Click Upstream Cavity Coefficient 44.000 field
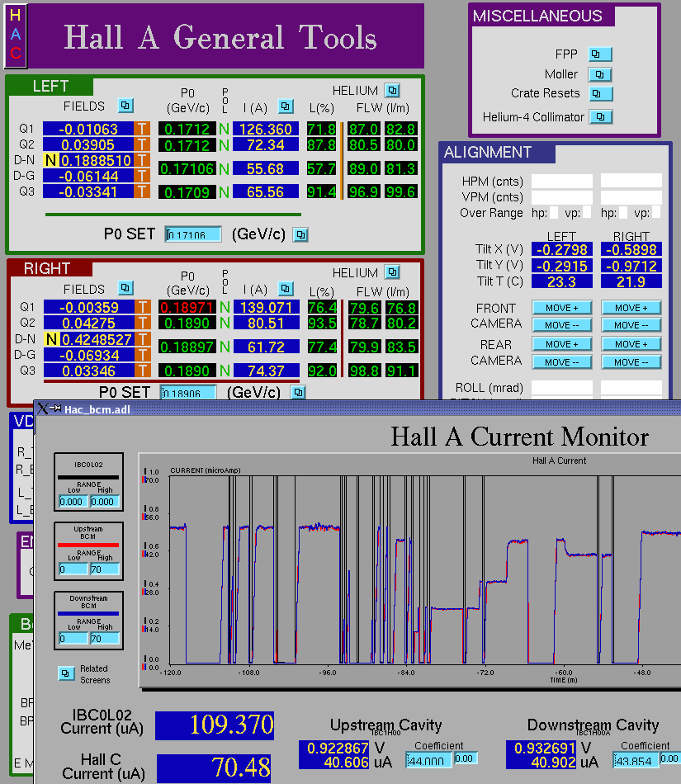Viewport: 681px width, 784px height. coord(428,761)
